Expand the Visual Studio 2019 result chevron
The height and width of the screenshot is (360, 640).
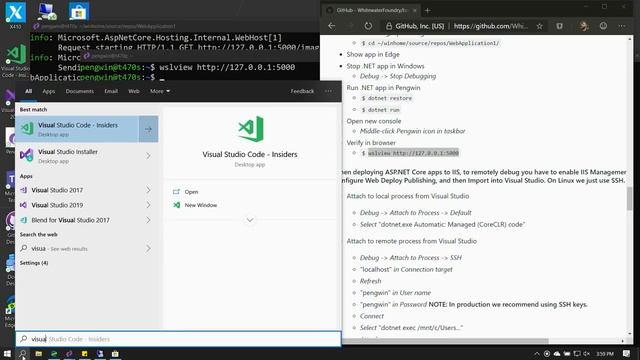click(x=148, y=205)
